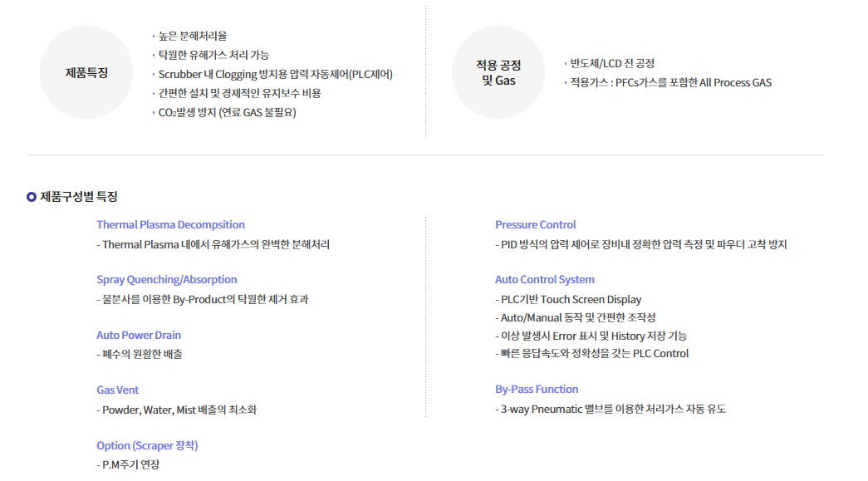Click the 3-way Pneumatic 밸브 description line

[x=613, y=409]
